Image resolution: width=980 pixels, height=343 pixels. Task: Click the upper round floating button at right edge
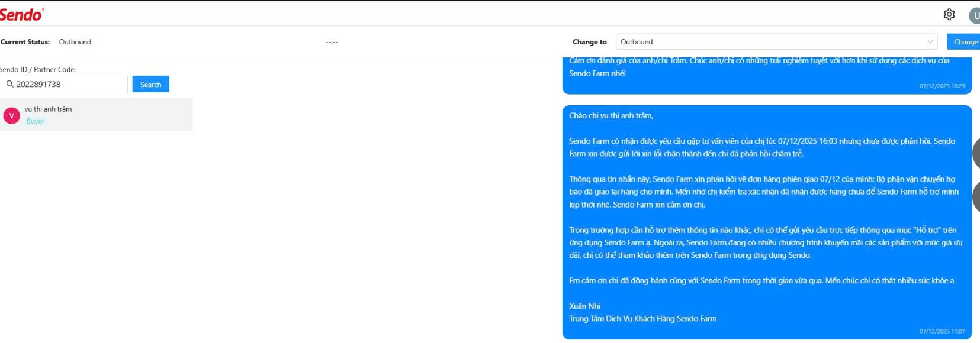click(976, 153)
